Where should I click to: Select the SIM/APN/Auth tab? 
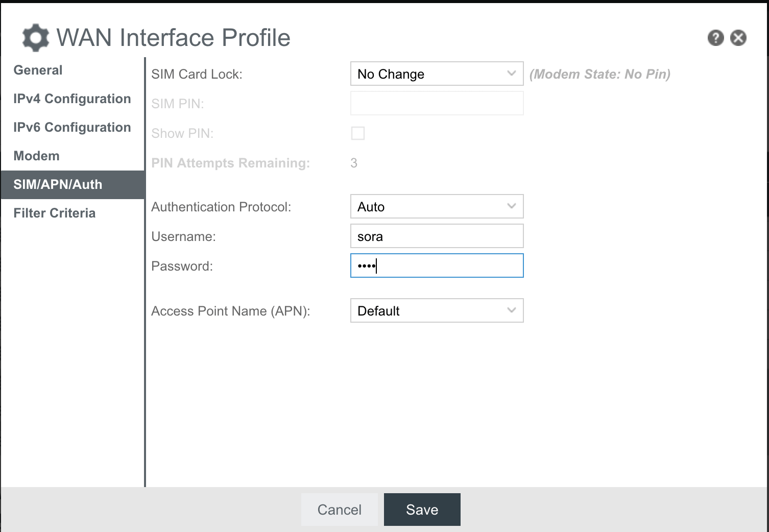pos(58,185)
